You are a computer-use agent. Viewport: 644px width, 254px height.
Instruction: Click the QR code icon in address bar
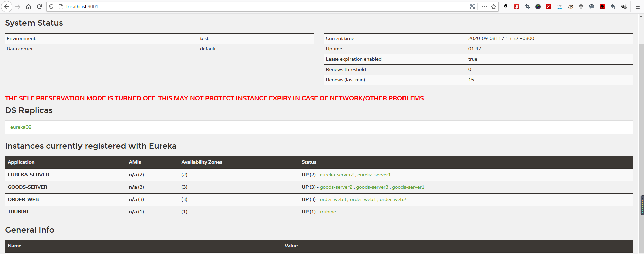coord(473,7)
